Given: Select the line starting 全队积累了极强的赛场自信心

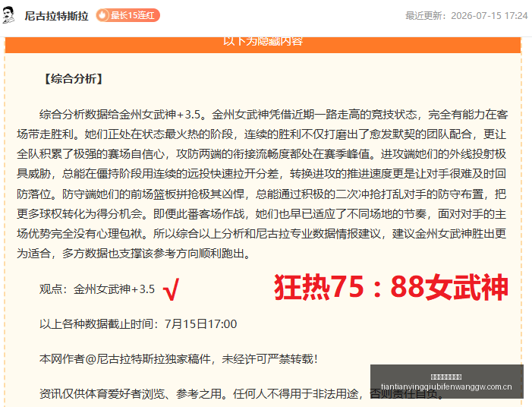Looking at the screenshot, I should (x=262, y=154).
